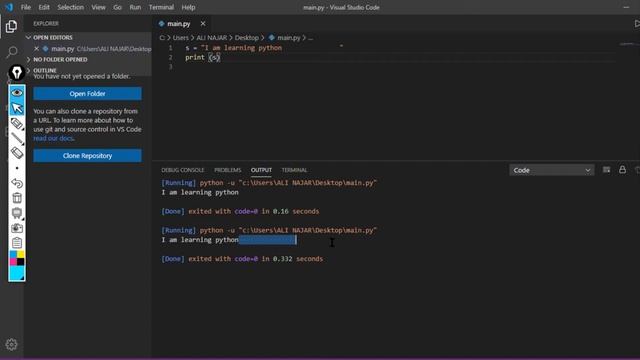This screenshot has height=360, width=640.
Task: Click the clear output icon beside the Code dropdown
Action: pos(607,170)
